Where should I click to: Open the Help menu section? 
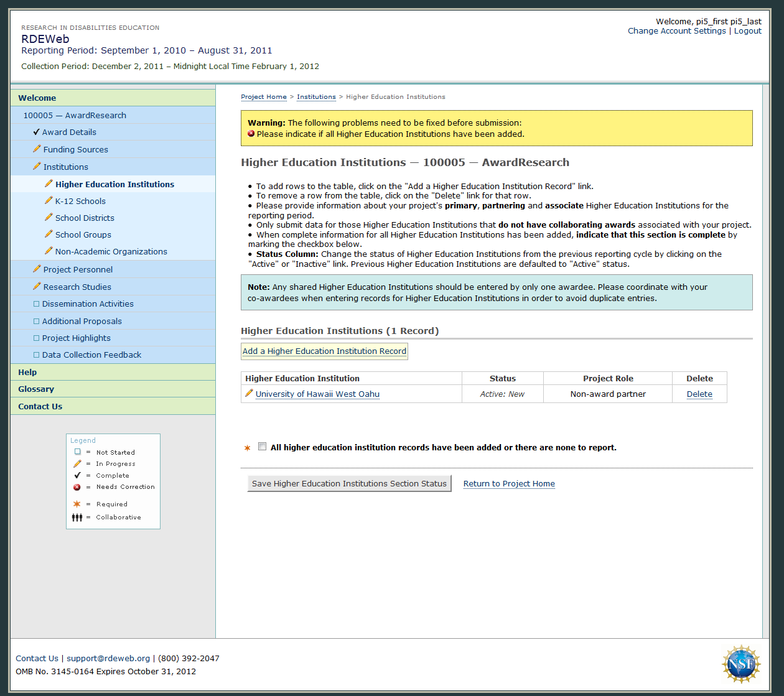pyautogui.click(x=27, y=372)
